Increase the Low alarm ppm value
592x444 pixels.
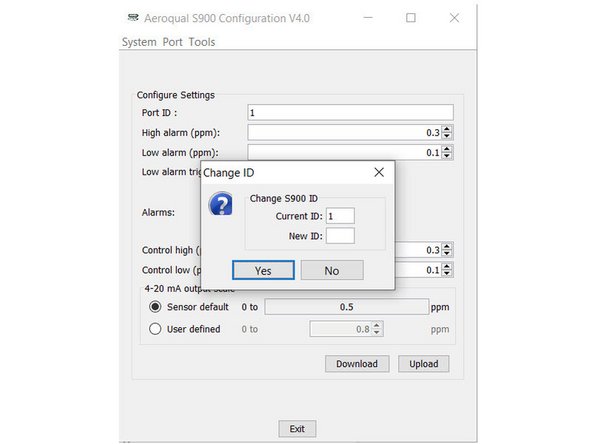(x=447, y=149)
